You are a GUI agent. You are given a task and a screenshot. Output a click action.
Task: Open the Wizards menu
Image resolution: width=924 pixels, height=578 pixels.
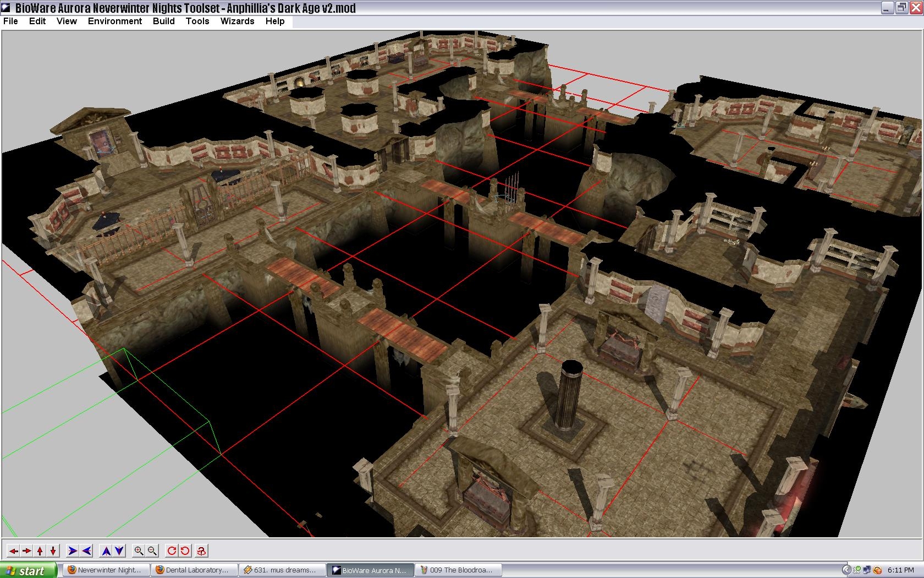coord(237,21)
